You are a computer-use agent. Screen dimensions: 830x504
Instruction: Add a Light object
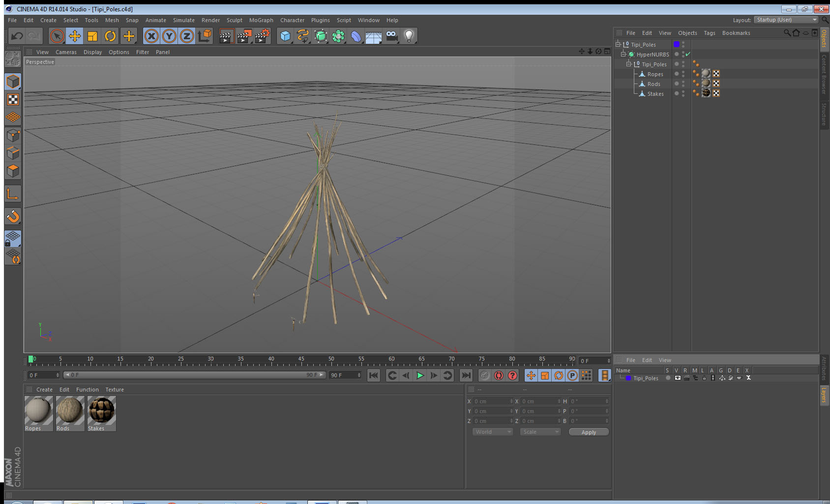tap(409, 36)
